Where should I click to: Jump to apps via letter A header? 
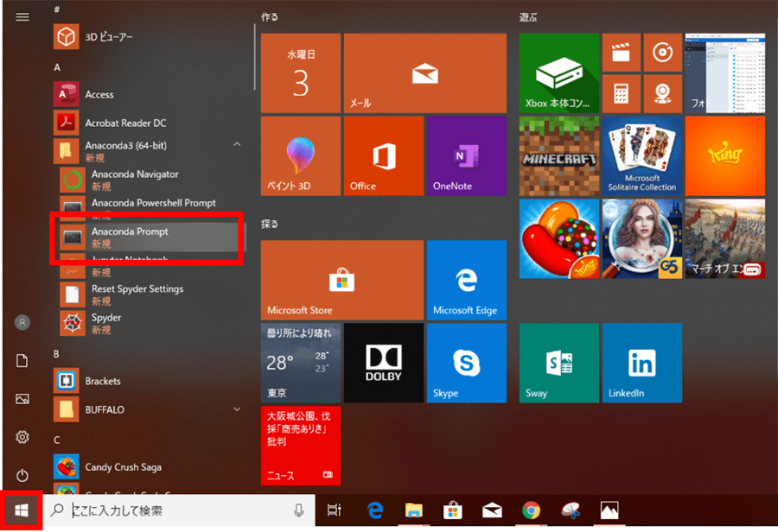pos(57,67)
